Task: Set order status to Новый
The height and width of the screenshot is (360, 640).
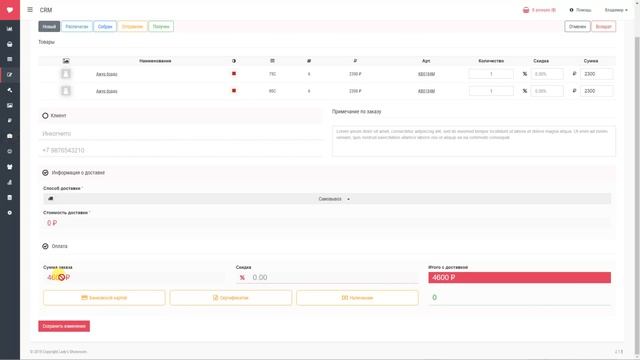Action: 49,27
